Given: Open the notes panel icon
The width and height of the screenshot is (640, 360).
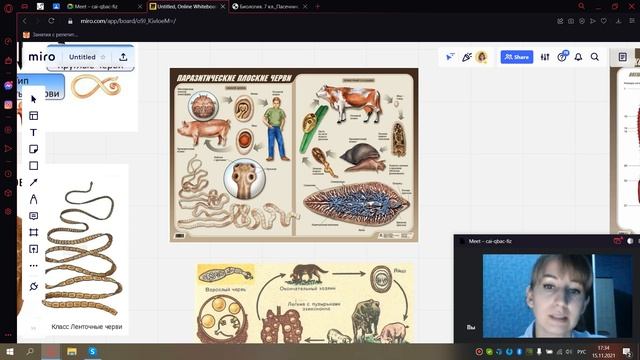Looking at the screenshot, I should [622, 57].
